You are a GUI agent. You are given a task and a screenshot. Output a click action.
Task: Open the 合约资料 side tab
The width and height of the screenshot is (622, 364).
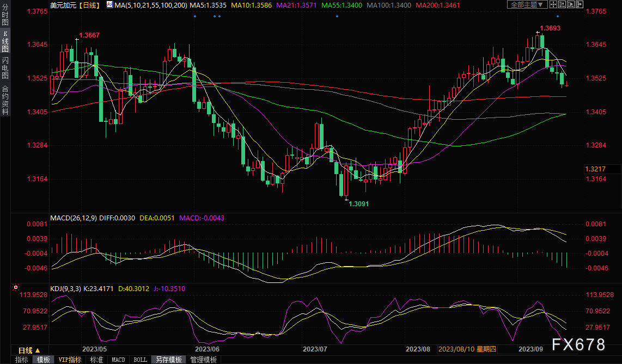5,100
